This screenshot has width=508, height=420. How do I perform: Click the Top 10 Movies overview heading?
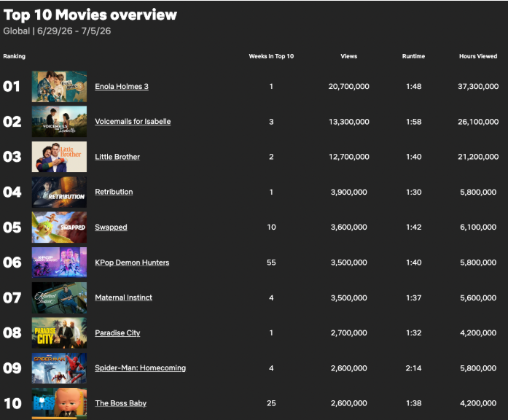(x=90, y=15)
